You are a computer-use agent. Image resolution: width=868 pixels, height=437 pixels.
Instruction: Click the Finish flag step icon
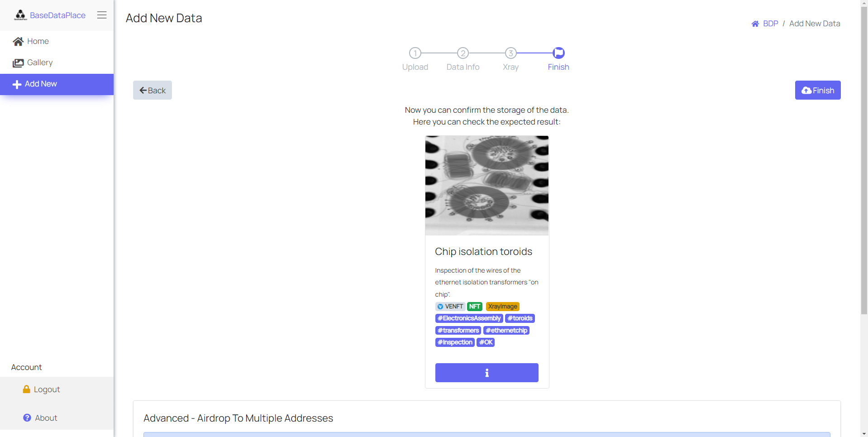point(559,53)
